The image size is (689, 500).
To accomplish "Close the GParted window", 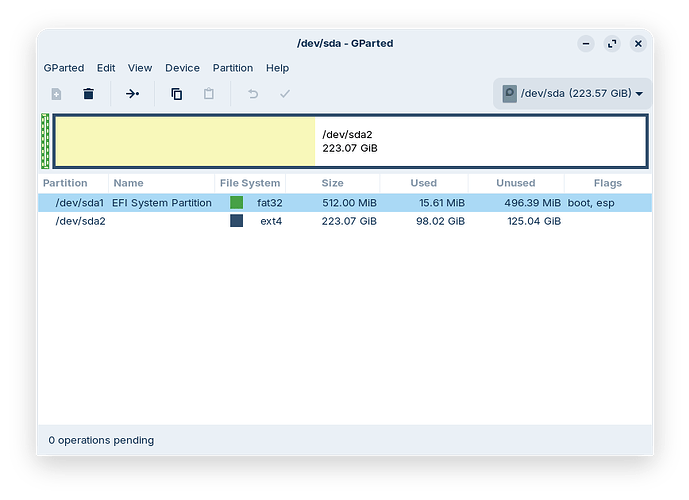I will [638, 43].
